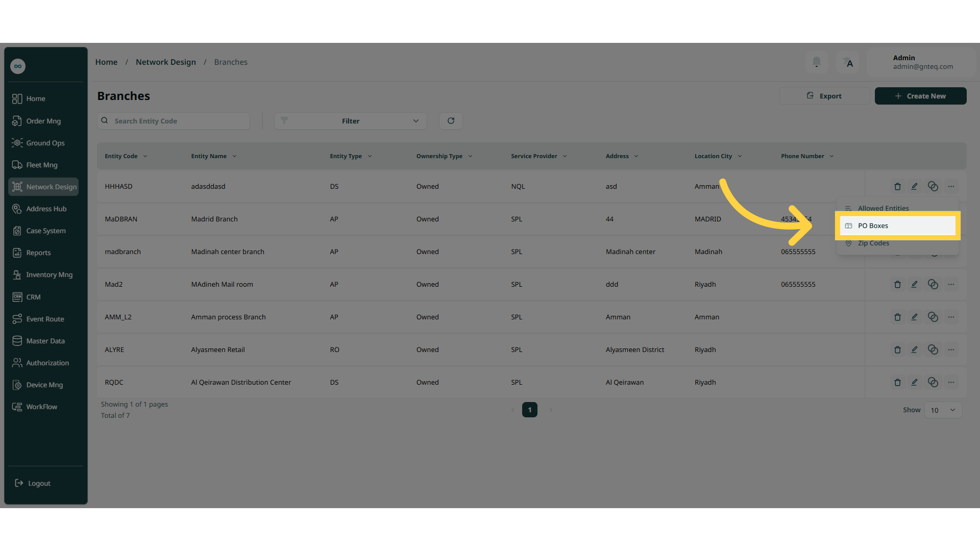Open Address Hub sidebar item
The height and width of the screenshot is (551, 980).
[x=43, y=209]
